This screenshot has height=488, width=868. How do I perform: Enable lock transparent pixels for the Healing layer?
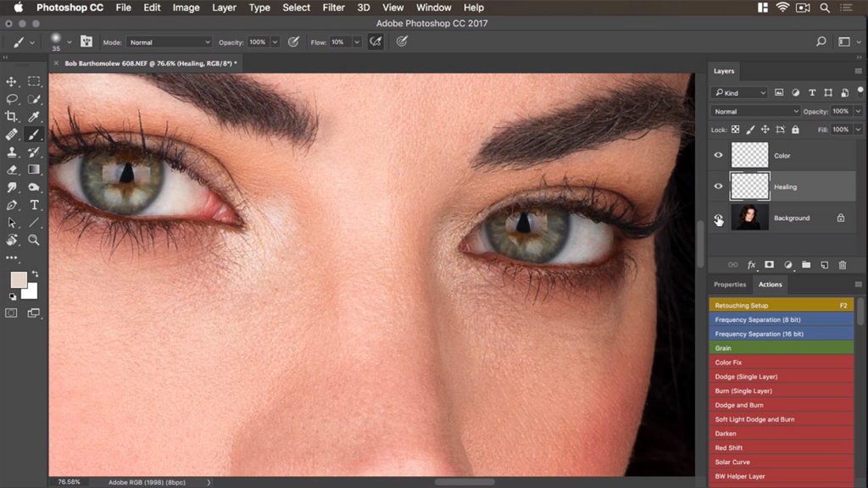coord(735,129)
